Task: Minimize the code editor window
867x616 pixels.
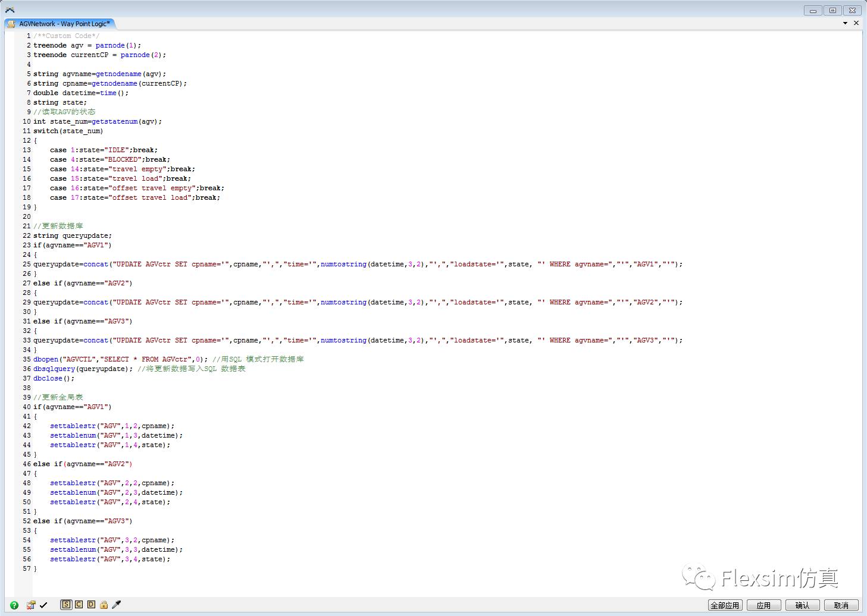Action: (x=813, y=10)
